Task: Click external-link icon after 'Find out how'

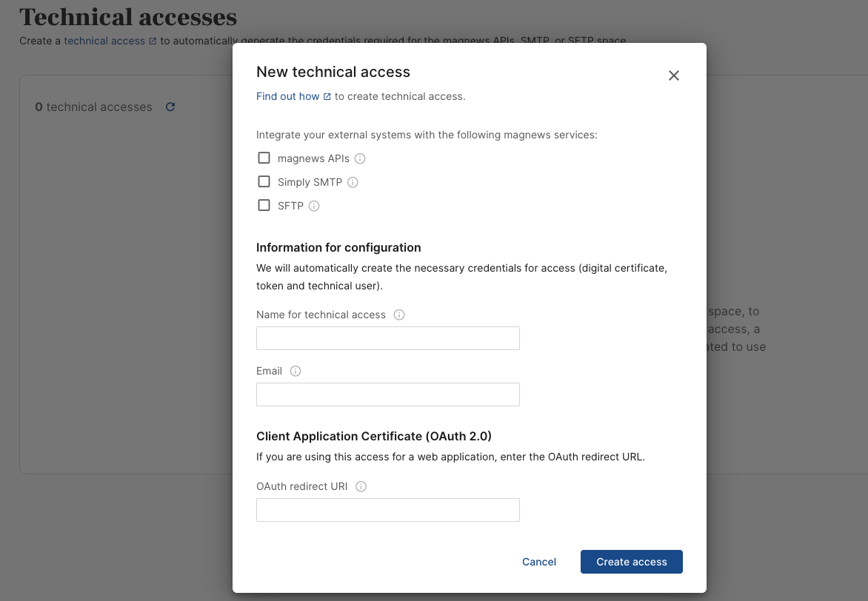Action: coord(327,96)
